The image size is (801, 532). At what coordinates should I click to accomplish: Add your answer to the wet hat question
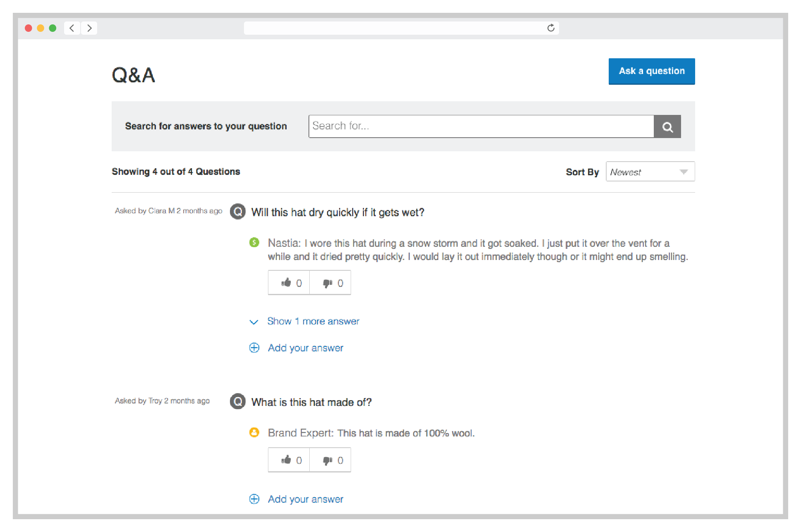tap(305, 348)
